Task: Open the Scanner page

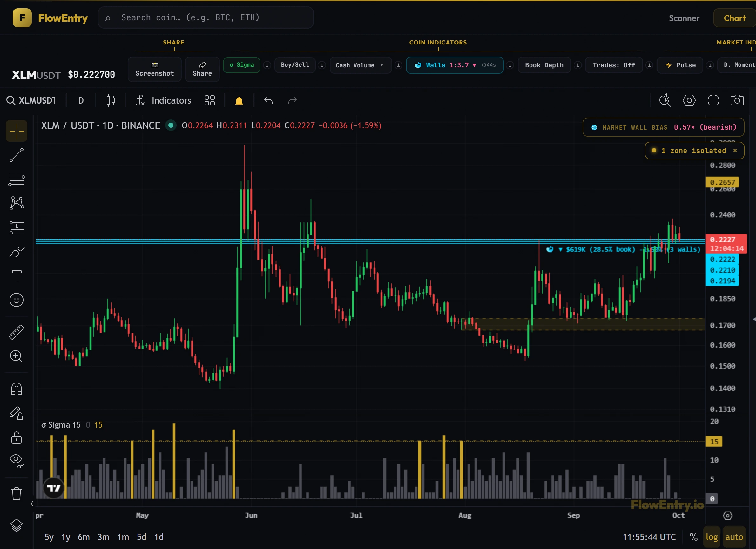Action: [684, 18]
